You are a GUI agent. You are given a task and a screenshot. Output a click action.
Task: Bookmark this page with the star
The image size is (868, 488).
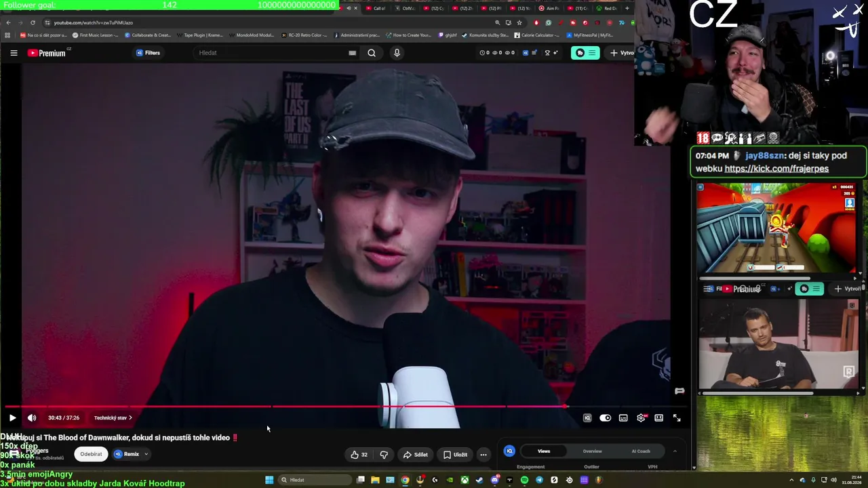tap(519, 22)
